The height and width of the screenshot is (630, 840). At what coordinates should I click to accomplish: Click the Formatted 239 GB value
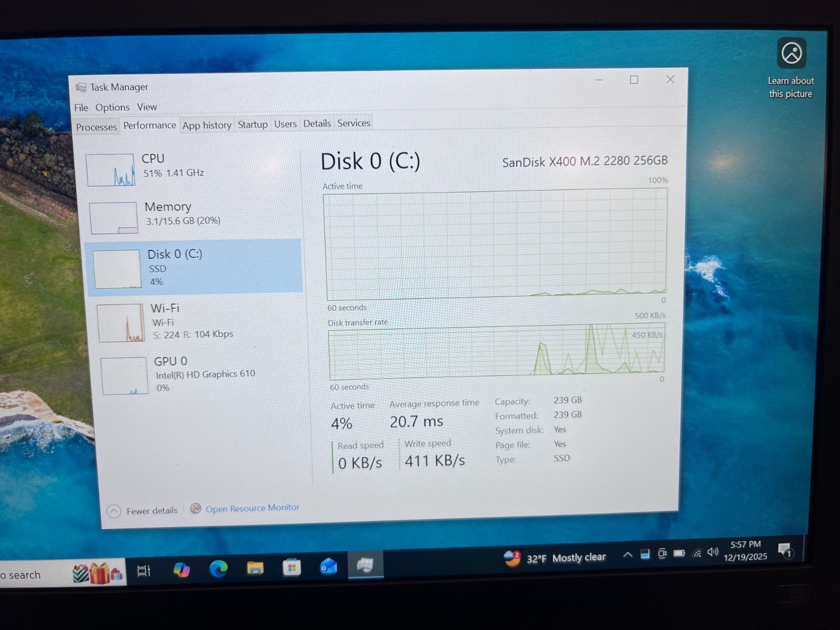point(568,415)
